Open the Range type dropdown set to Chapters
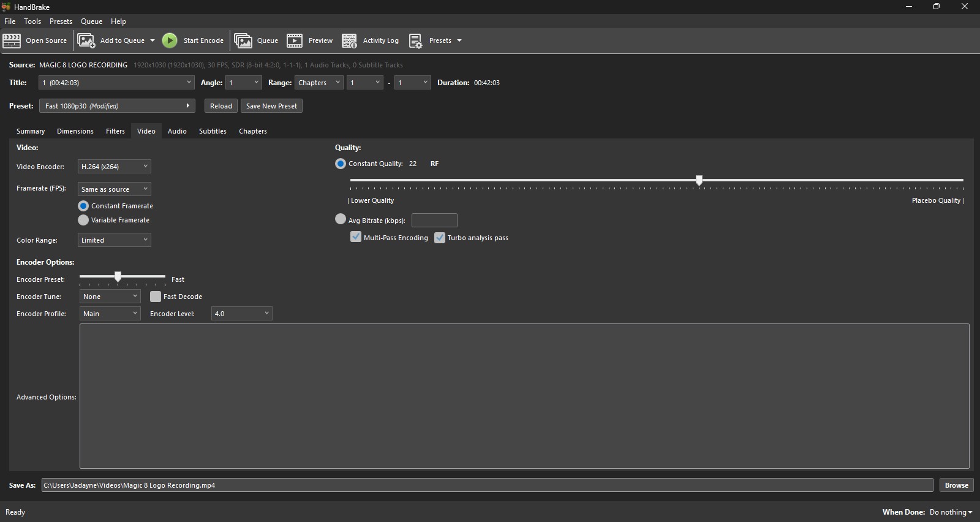 (x=318, y=83)
